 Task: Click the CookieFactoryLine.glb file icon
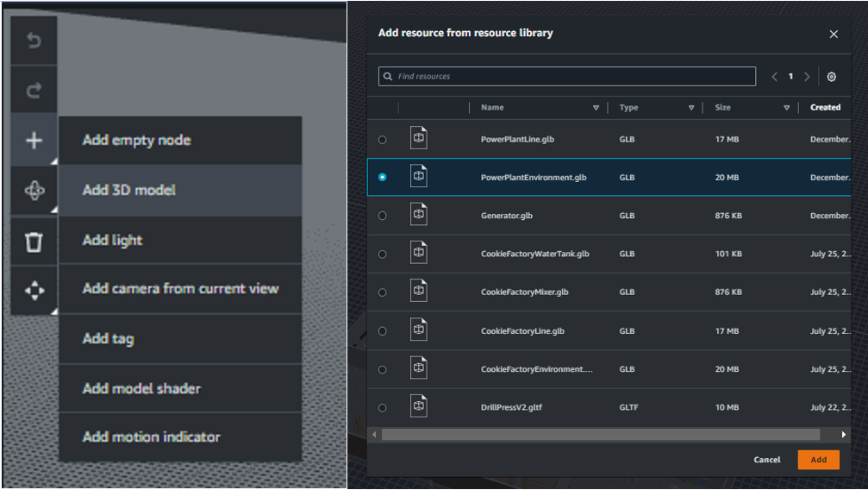click(x=419, y=330)
